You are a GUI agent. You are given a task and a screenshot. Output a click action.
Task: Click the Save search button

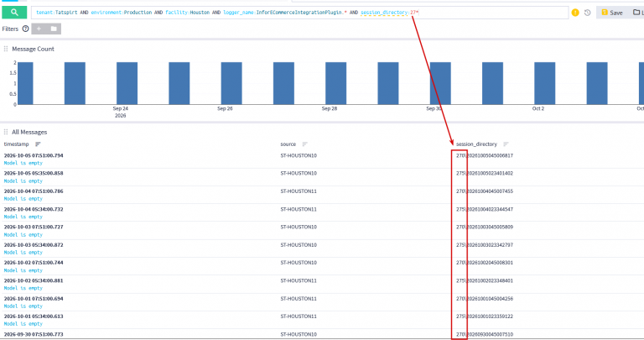pos(612,13)
